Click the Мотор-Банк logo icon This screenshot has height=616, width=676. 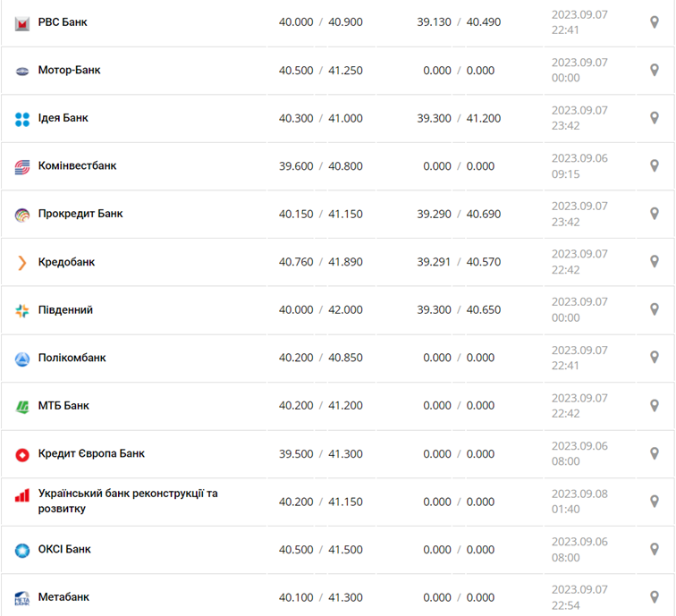pyautogui.click(x=22, y=71)
